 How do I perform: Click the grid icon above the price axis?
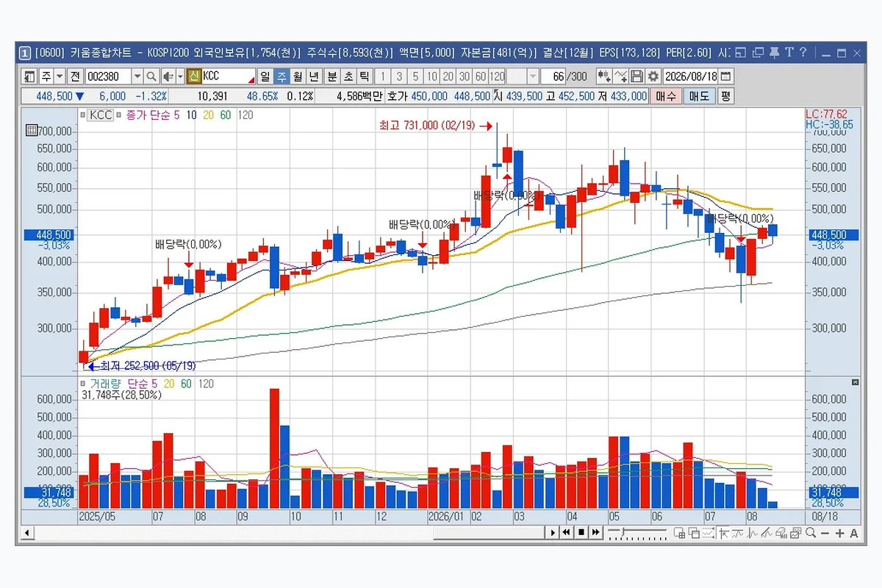31,130
